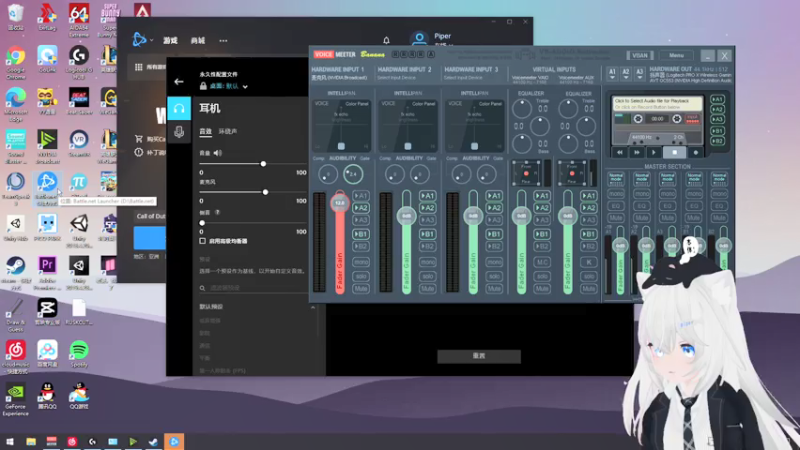Click the speaker icon beside 音量
This screenshot has height=450, width=800.
pyautogui.click(x=218, y=153)
